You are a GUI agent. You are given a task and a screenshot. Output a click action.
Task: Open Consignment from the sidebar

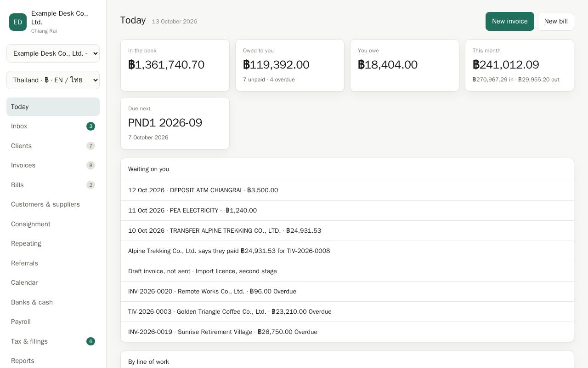(x=53, y=224)
